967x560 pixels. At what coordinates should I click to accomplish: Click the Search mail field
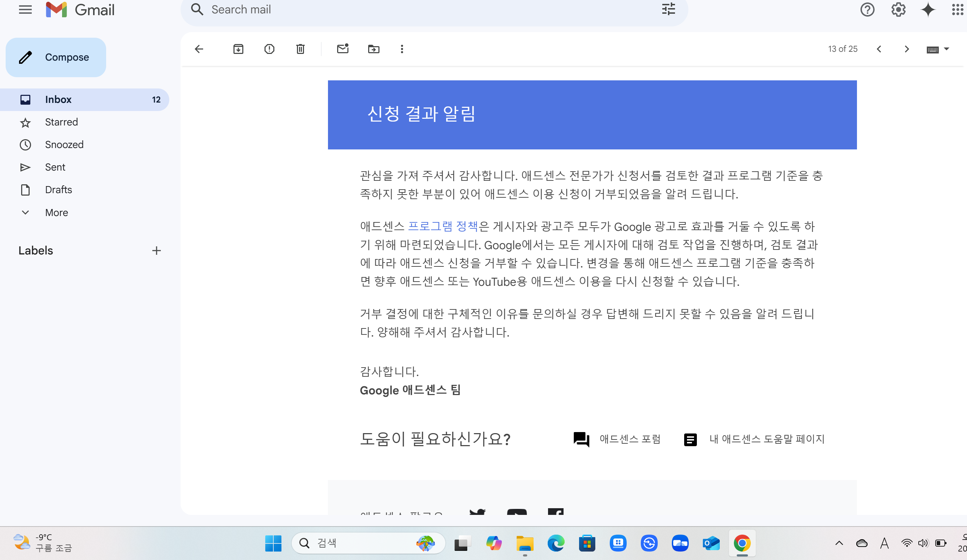434,10
